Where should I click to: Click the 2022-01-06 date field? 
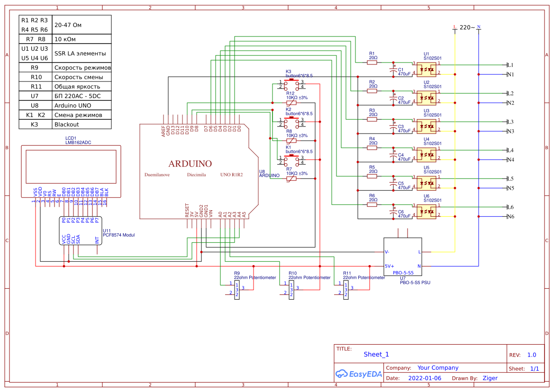(425, 378)
